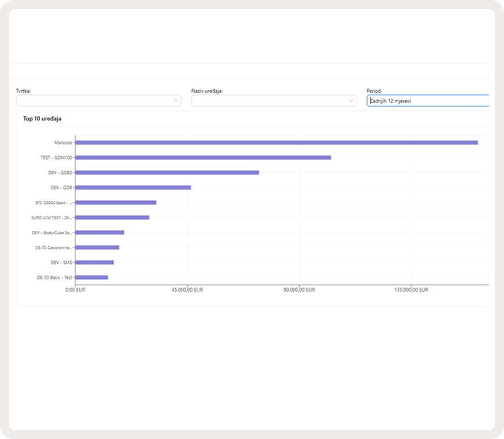Click the DE-70 Zatvoreni bar

97,247
